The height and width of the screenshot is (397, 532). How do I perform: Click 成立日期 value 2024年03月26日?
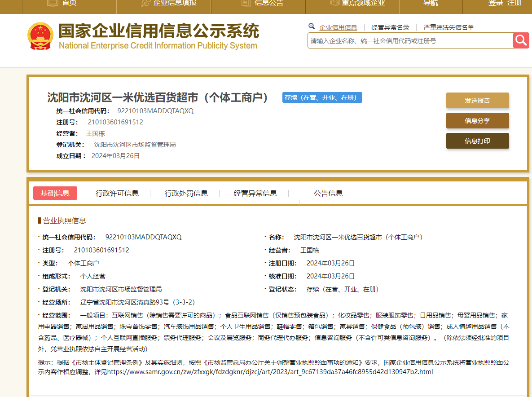[x=115, y=156]
